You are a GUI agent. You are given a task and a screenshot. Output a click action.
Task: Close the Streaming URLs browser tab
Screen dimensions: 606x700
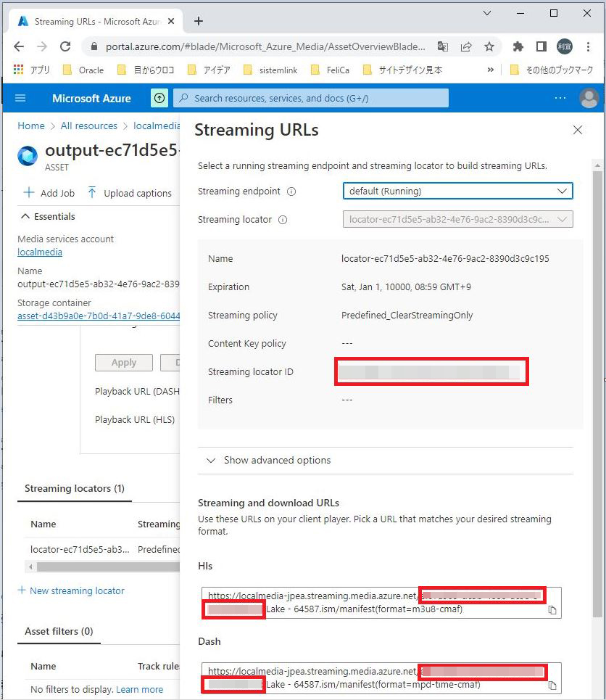pos(171,21)
